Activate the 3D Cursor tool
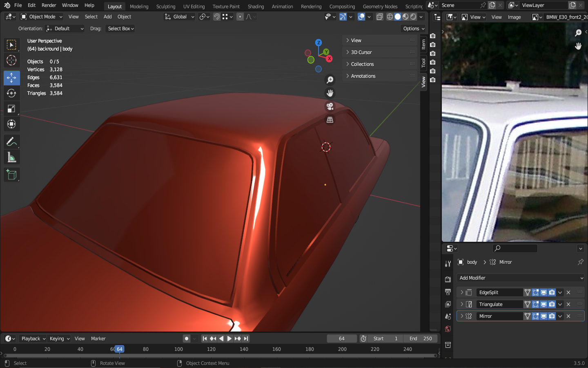 11,61
